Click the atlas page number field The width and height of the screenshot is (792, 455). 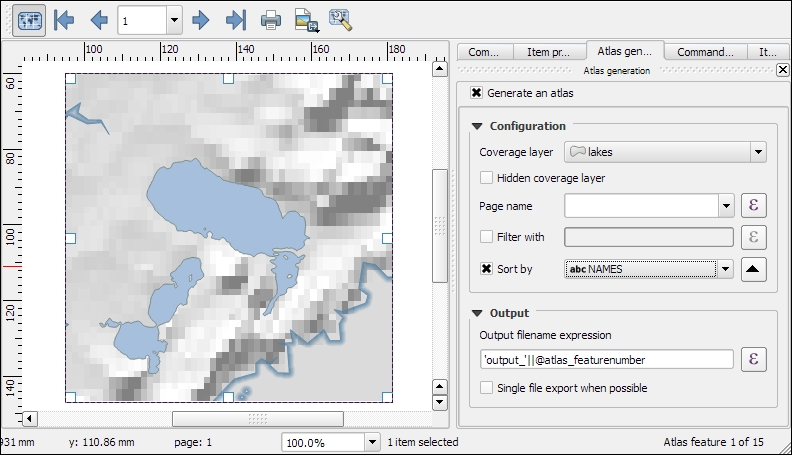coord(142,21)
